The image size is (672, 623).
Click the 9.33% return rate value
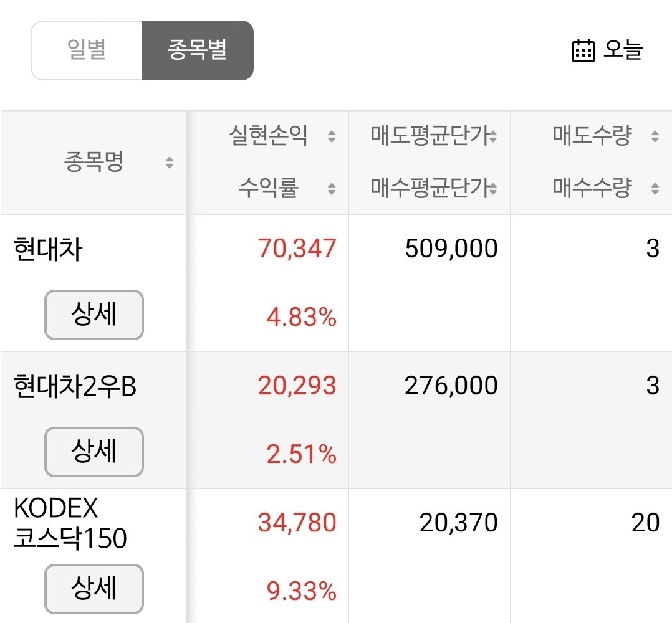[302, 591]
